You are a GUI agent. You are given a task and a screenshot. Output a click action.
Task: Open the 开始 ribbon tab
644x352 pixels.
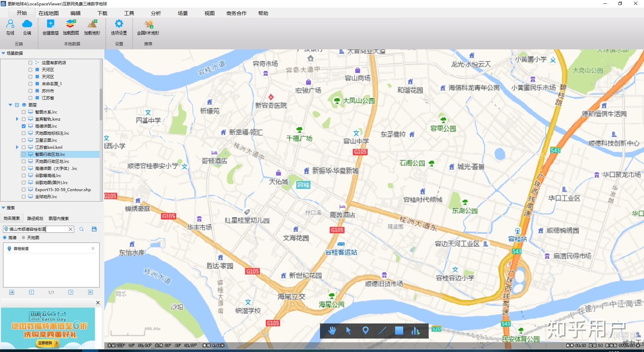click(22, 13)
